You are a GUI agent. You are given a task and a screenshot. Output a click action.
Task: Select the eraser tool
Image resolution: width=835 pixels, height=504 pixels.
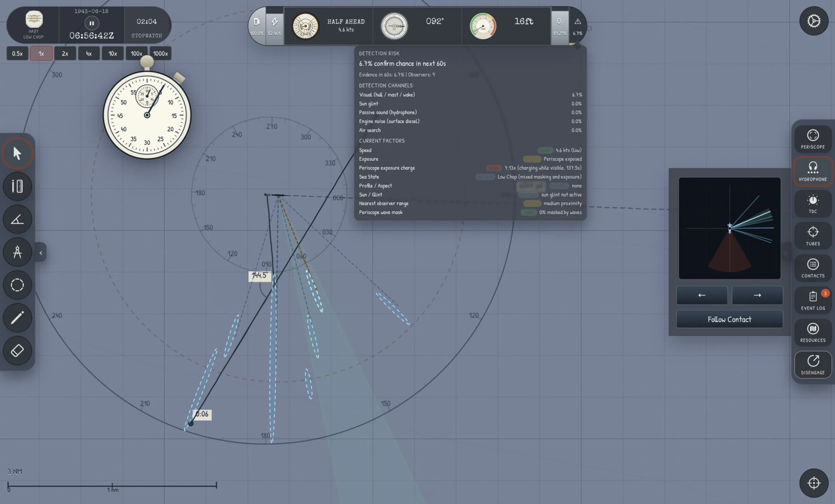pos(17,350)
